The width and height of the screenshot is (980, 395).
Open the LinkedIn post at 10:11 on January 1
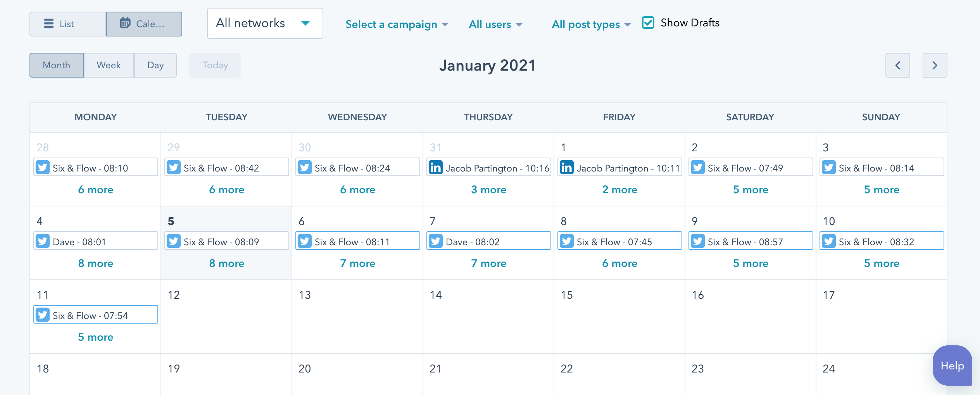tap(619, 167)
